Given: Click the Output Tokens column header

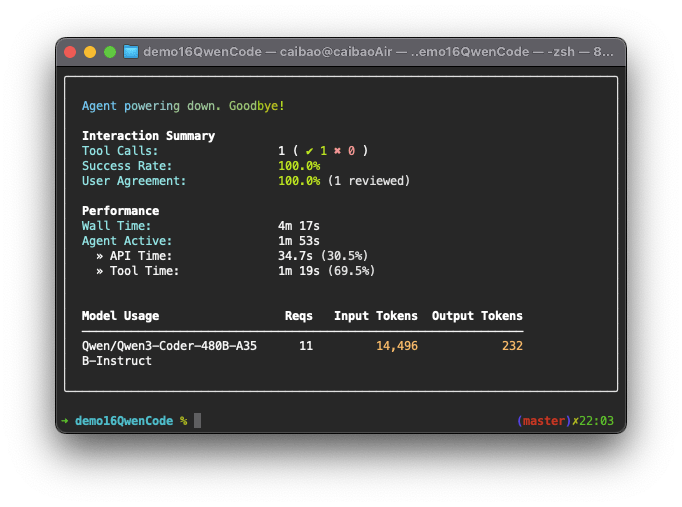Looking at the screenshot, I should point(477,316).
